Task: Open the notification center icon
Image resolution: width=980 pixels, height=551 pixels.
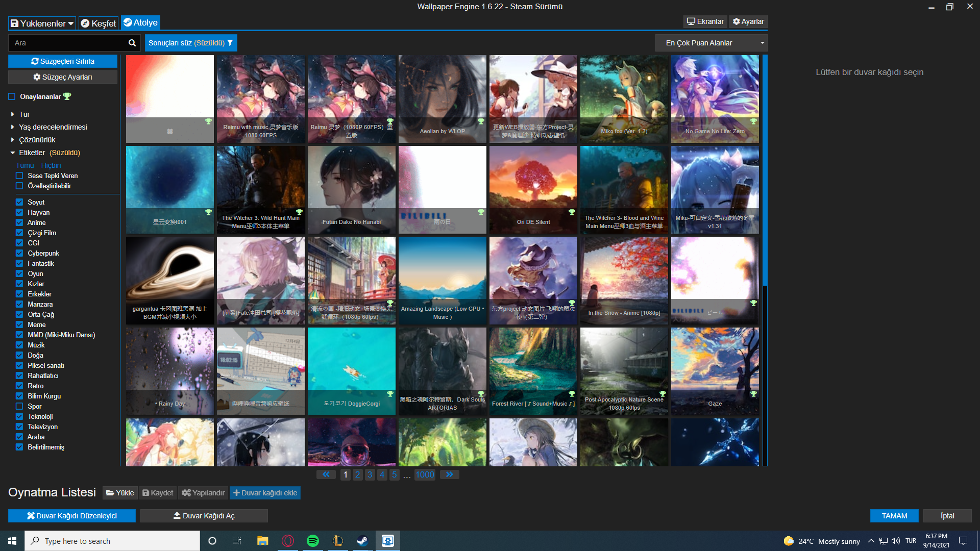Action: point(963,541)
